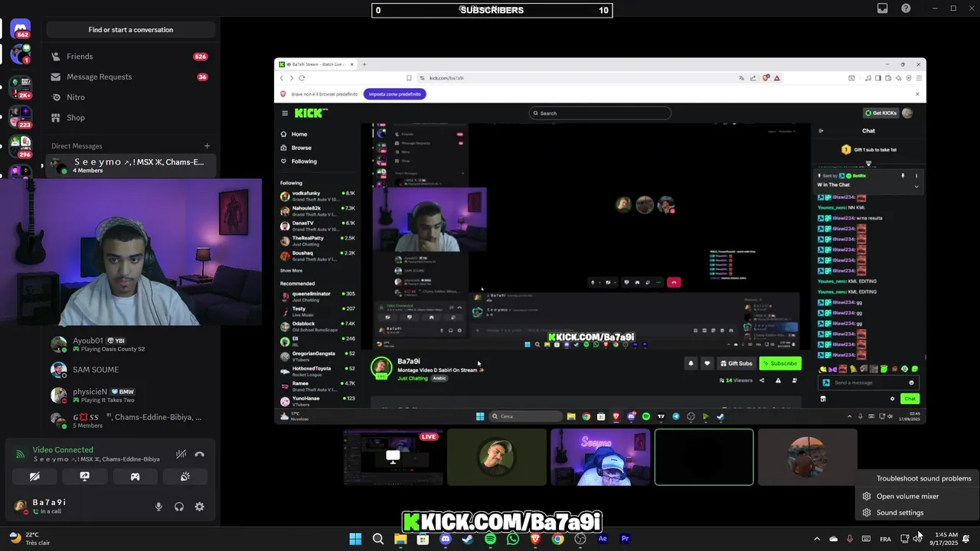
Task: Open Premiere Pro from the taskbar
Action: click(625, 539)
